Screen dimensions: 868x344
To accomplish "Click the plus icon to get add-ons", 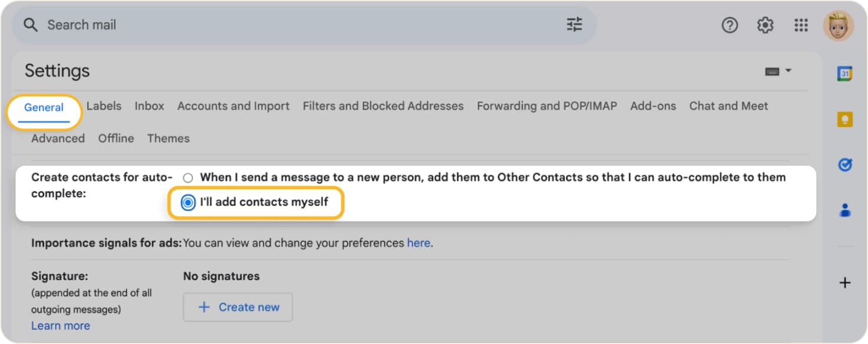I will click(845, 283).
